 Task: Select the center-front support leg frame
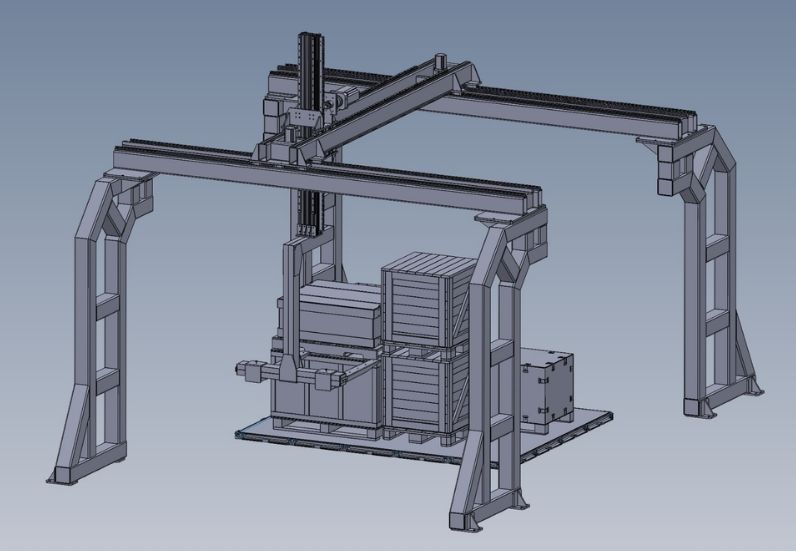click(x=493, y=370)
